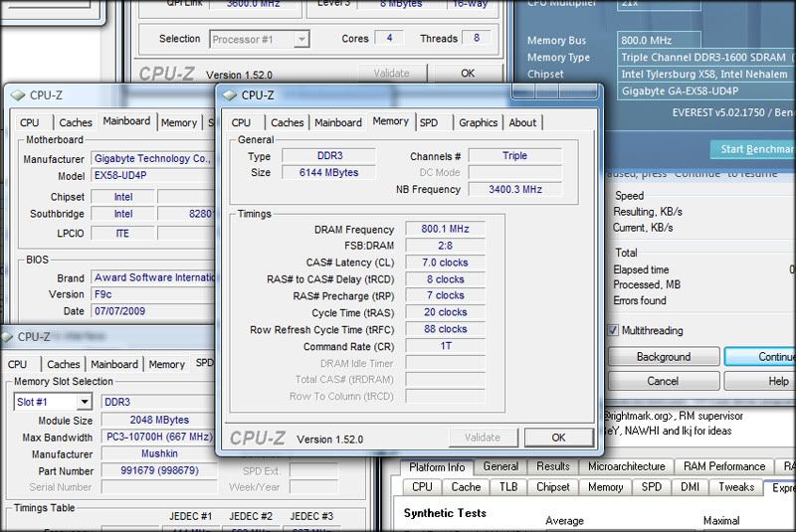The image size is (796, 532).
Task: Click OK in the top CPU-Z window
Action: point(468,73)
